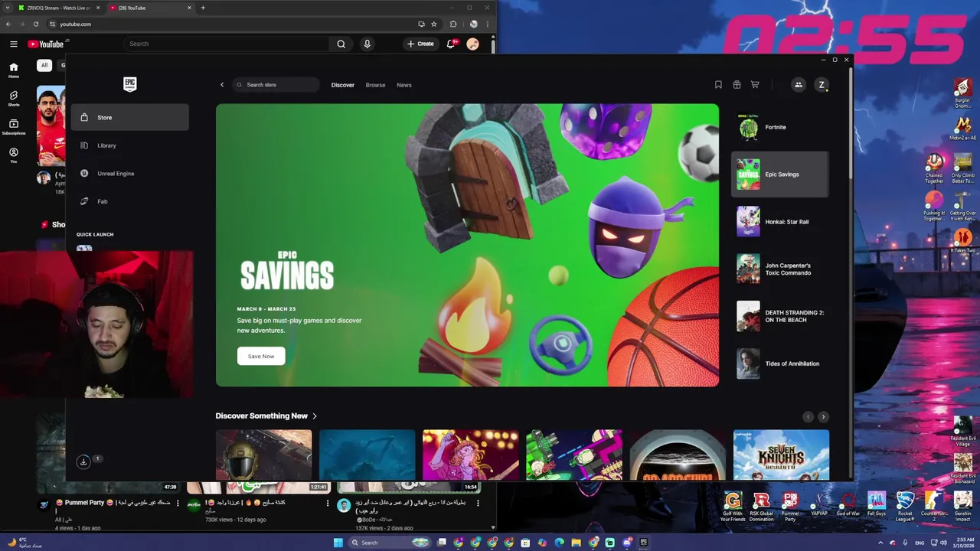Switch to the News tab
This screenshot has width=980, height=551.
coord(404,85)
